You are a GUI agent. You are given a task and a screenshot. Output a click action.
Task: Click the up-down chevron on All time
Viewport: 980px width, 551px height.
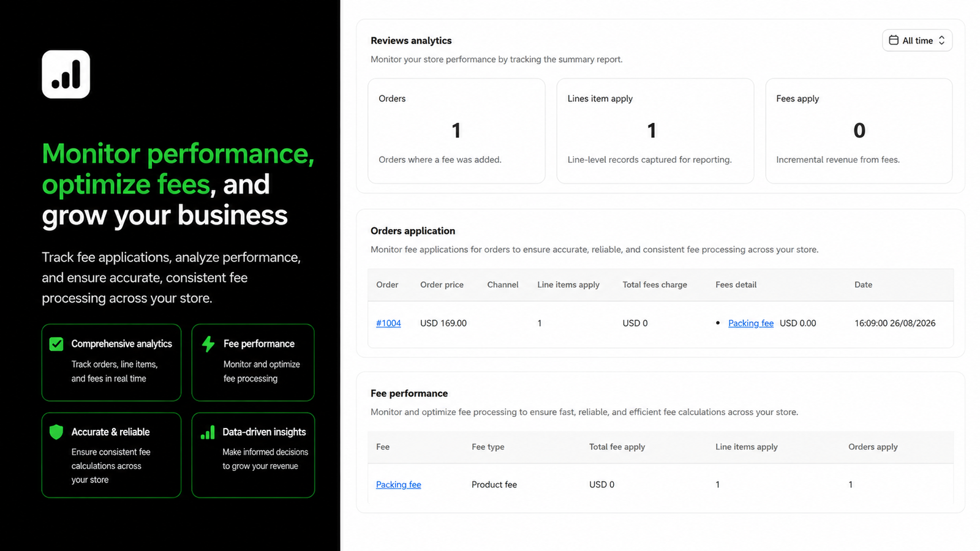point(941,40)
